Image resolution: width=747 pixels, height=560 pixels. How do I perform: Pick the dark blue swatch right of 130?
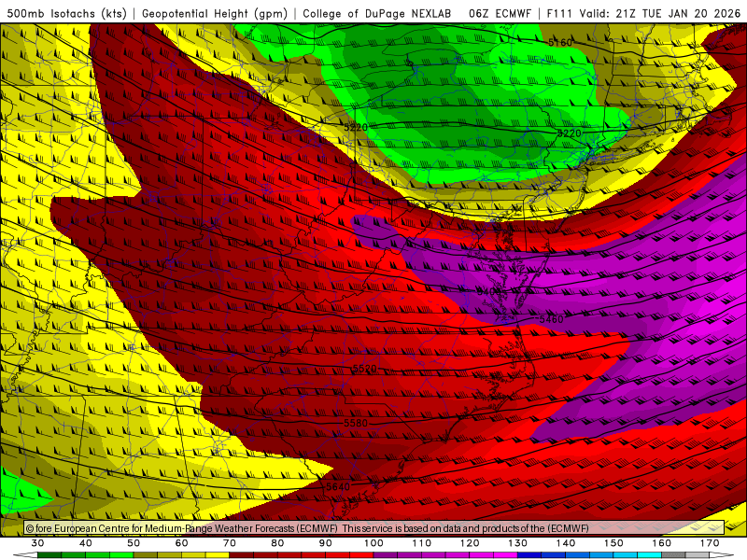(x=529, y=555)
